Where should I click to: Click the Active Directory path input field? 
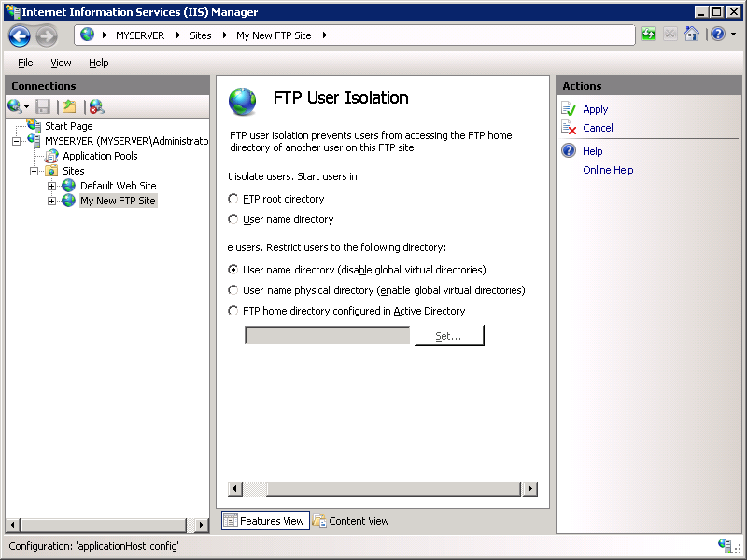click(x=327, y=335)
